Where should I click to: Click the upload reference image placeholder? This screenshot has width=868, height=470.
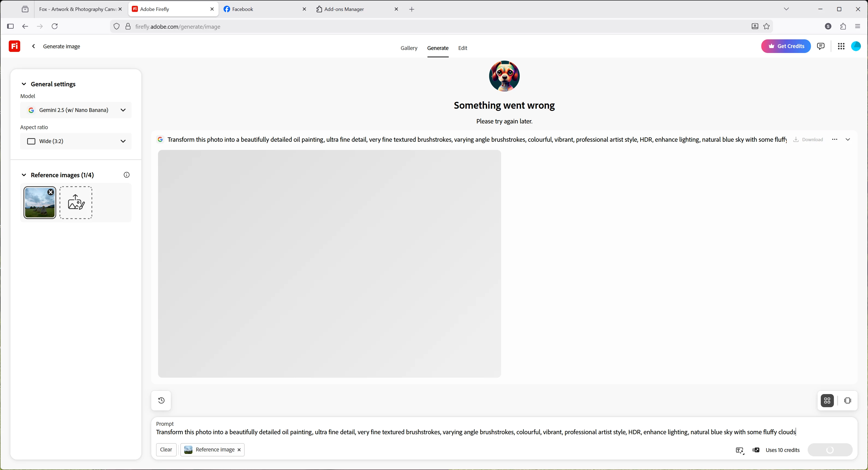click(x=76, y=203)
